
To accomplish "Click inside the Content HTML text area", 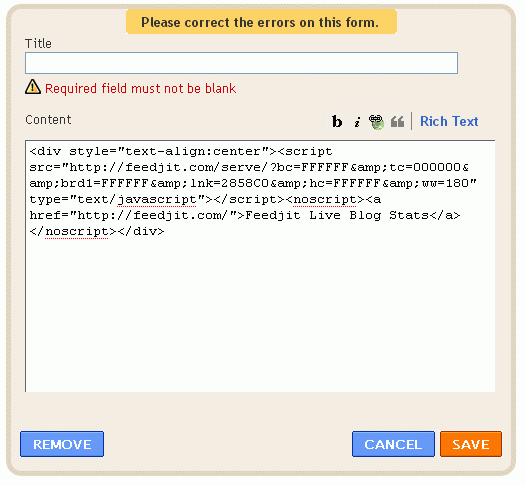I will pyautogui.click(x=260, y=266).
